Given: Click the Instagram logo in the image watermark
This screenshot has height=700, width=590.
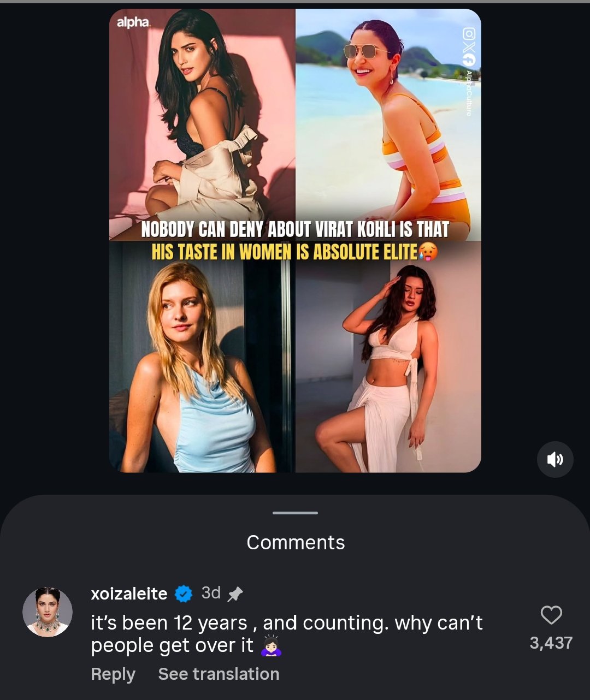Looking at the screenshot, I should (469, 33).
